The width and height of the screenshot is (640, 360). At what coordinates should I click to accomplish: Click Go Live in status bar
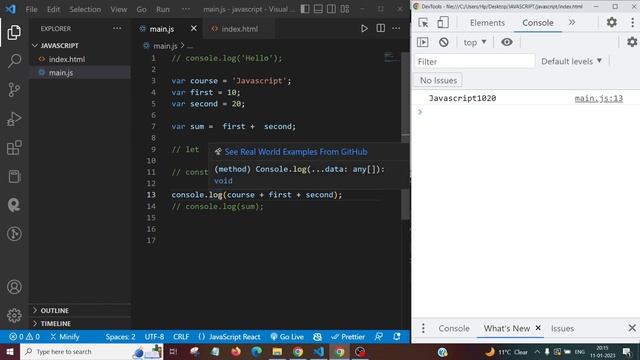point(287,337)
